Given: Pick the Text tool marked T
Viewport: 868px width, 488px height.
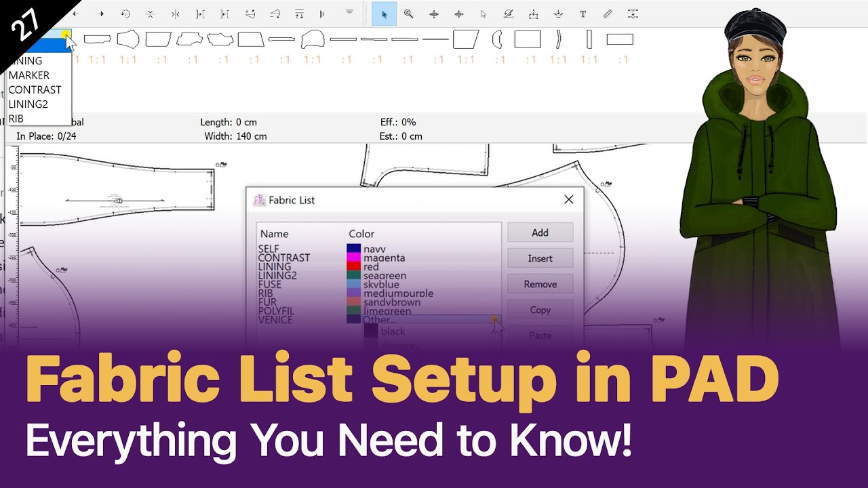Looking at the screenshot, I should (583, 14).
